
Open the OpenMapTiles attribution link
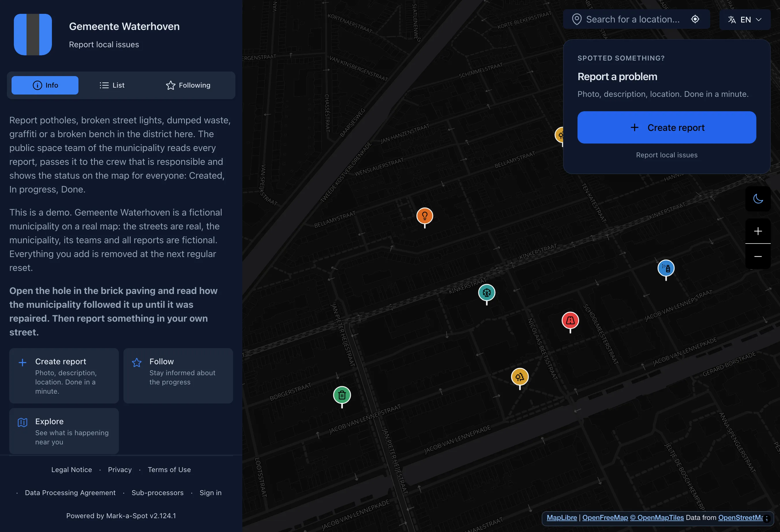[657, 518]
